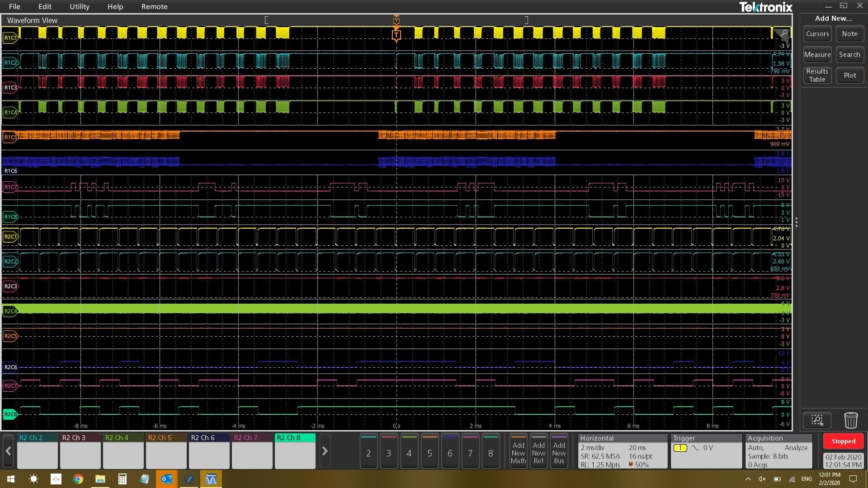
Task: Click the Plot icon in sidebar
Action: [848, 75]
